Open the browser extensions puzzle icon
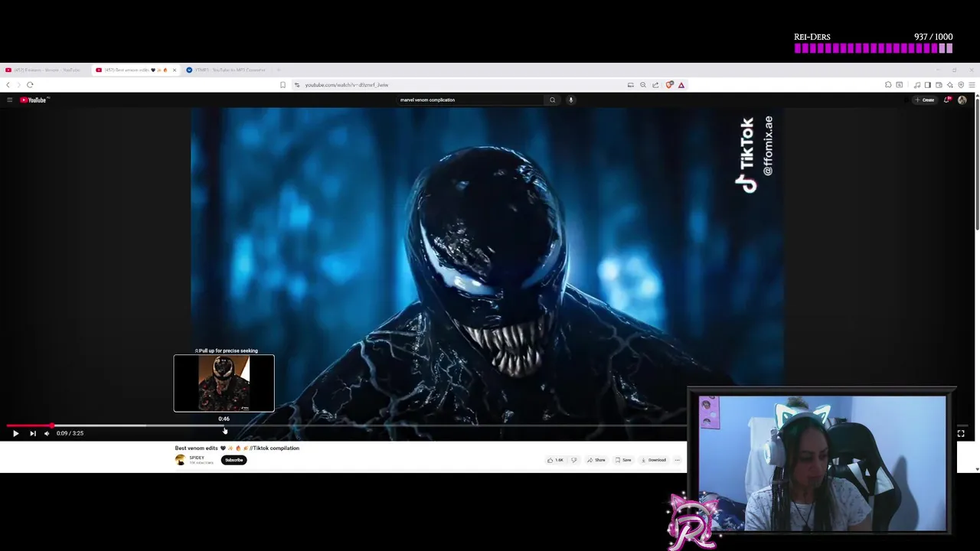This screenshot has width=980, height=551. [x=888, y=85]
